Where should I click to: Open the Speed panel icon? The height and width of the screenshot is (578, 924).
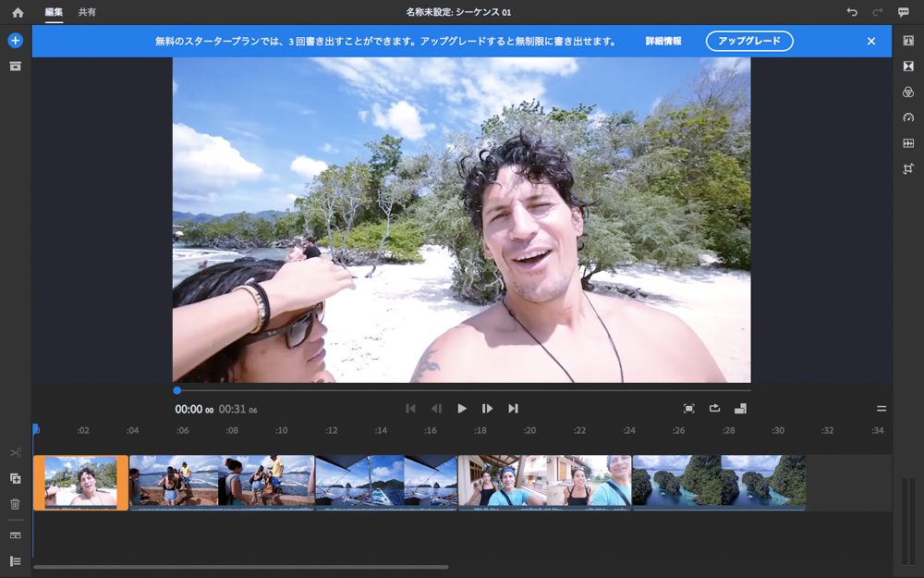908,117
